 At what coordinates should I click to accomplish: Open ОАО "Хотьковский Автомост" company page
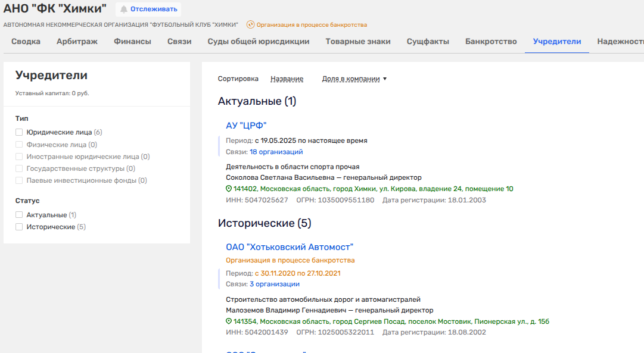[x=290, y=247]
